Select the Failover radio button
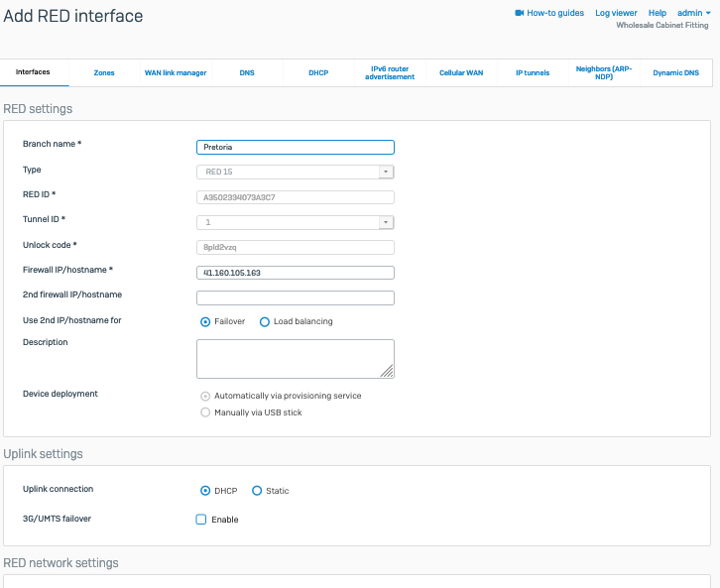 click(x=205, y=321)
